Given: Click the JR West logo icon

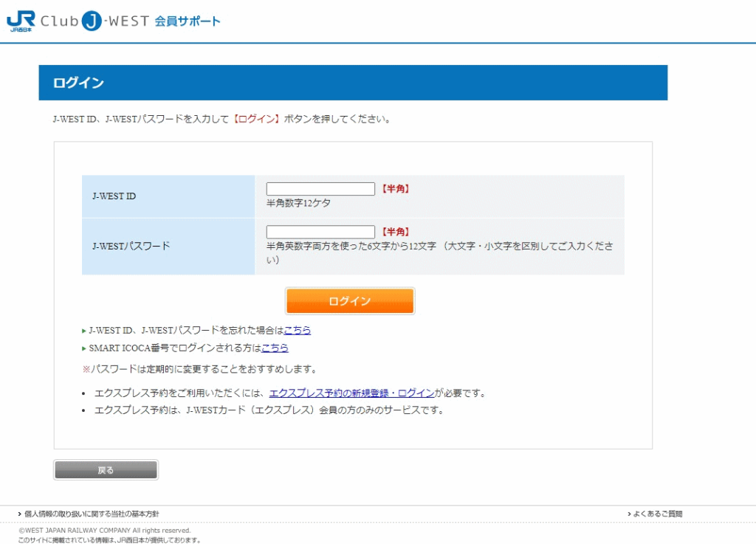Looking at the screenshot, I should (x=21, y=21).
